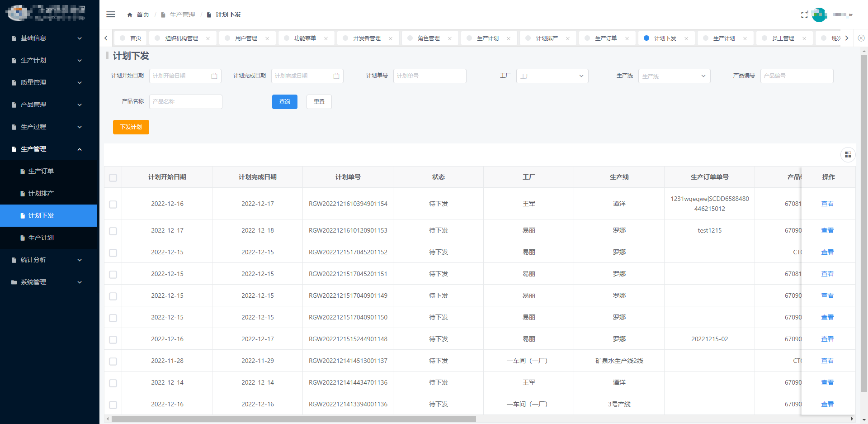
Task: Click the 质量管理 sidebar icon
Action: (14, 83)
